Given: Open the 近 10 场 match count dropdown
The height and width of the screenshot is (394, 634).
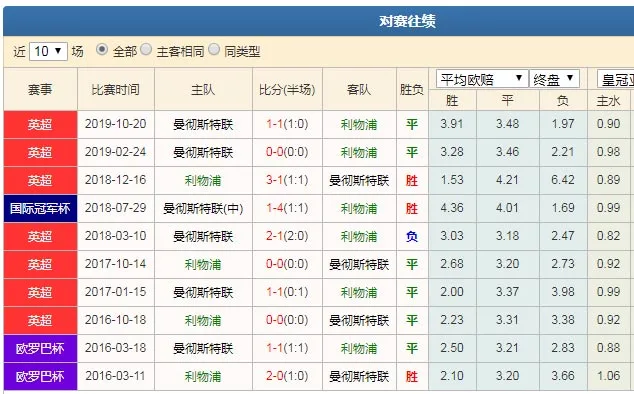Looking at the screenshot, I should 48,51.
